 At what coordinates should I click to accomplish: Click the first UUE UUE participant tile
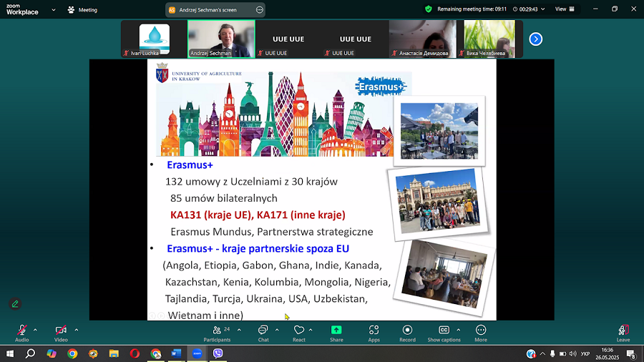(288, 39)
